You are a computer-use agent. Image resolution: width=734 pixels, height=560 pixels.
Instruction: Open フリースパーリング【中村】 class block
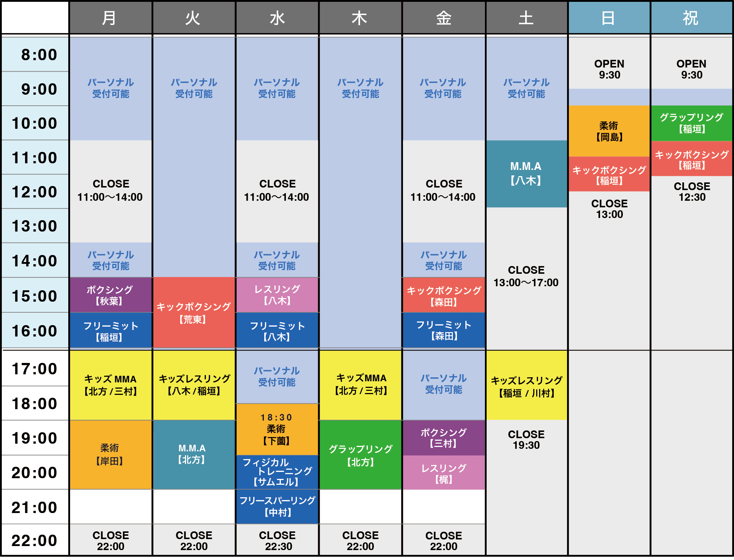pos(277,506)
